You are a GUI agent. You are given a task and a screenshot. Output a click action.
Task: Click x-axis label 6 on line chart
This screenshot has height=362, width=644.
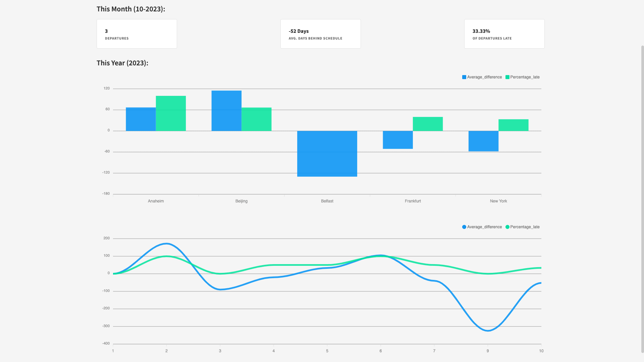381,351
